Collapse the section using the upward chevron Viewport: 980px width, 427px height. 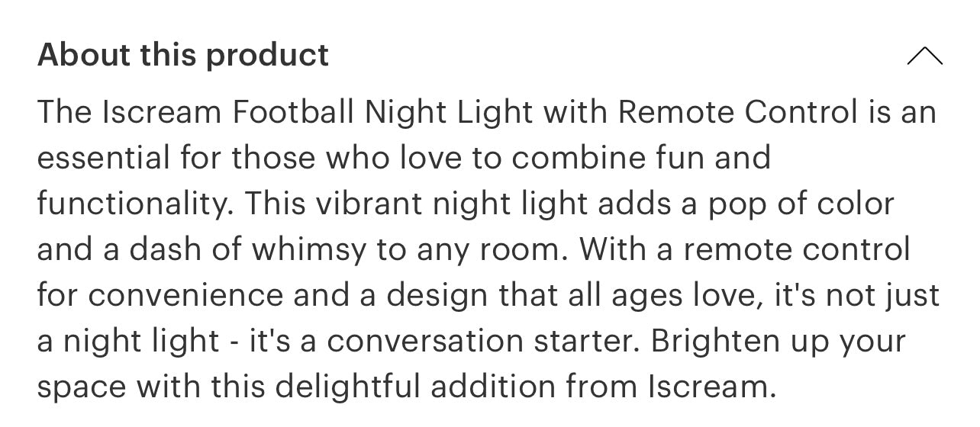click(x=924, y=56)
